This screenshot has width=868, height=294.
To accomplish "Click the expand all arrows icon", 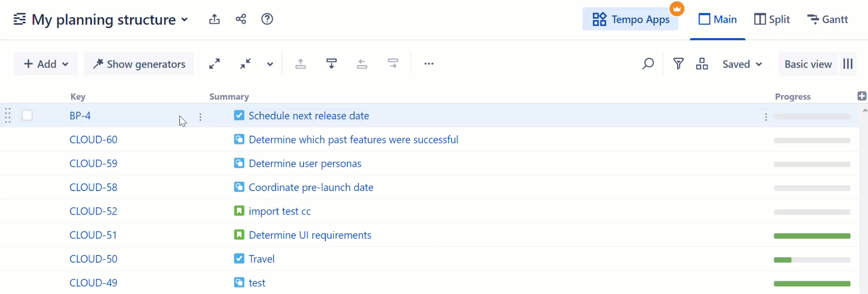I will (214, 64).
